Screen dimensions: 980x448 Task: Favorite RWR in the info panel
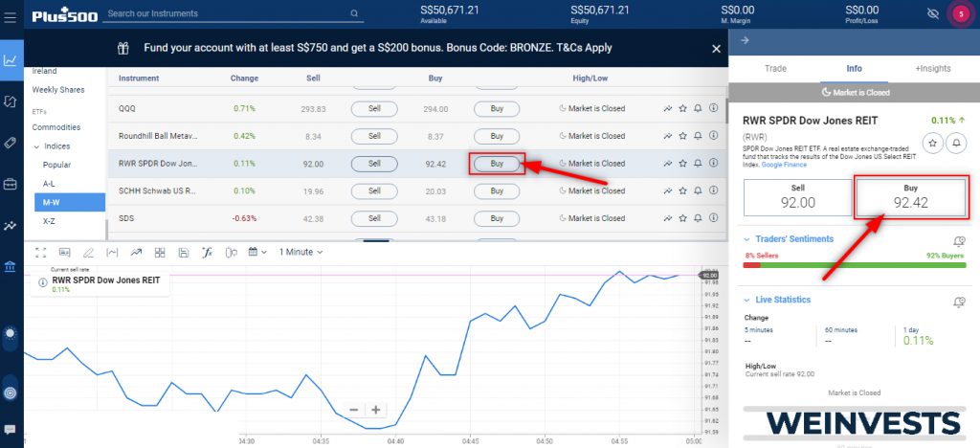click(x=933, y=143)
